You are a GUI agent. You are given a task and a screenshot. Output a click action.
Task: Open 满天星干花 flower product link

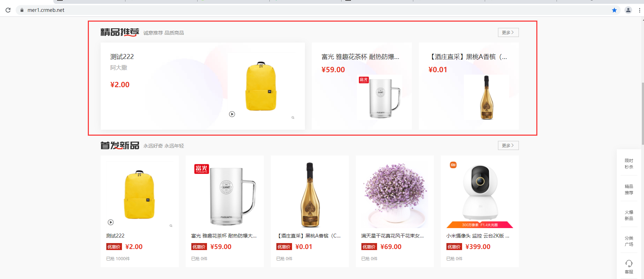[x=392, y=236]
